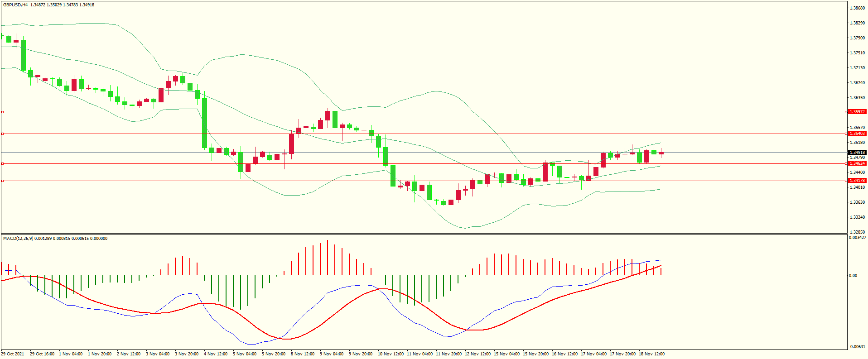
Task: Click the 5 Nov 20:00 time axis label
Action: coord(274,354)
